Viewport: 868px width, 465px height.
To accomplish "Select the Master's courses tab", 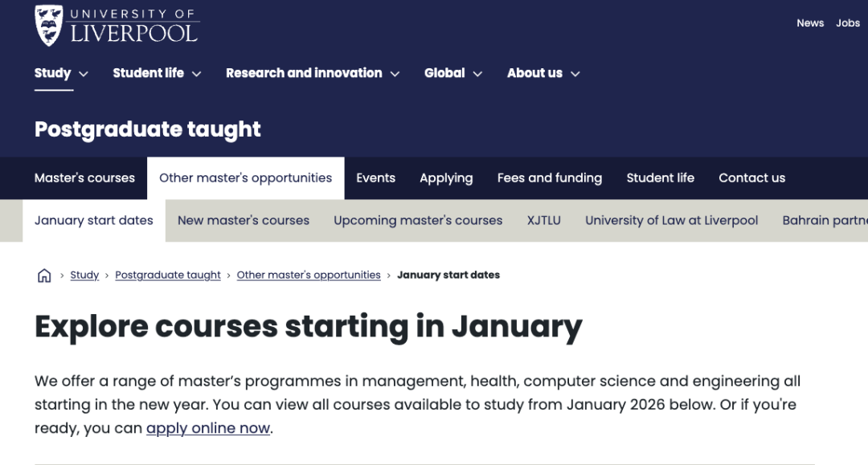I will (x=84, y=178).
